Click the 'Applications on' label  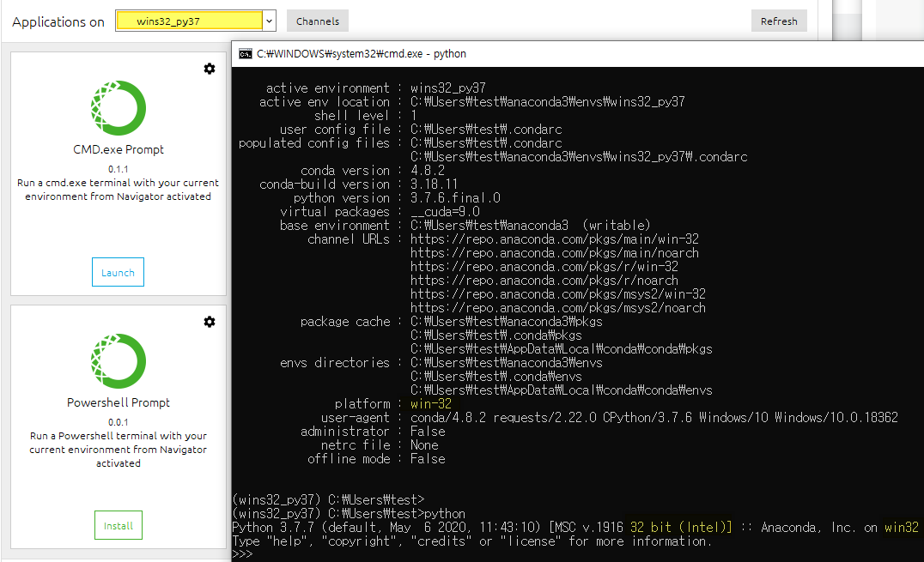tap(58, 21)
